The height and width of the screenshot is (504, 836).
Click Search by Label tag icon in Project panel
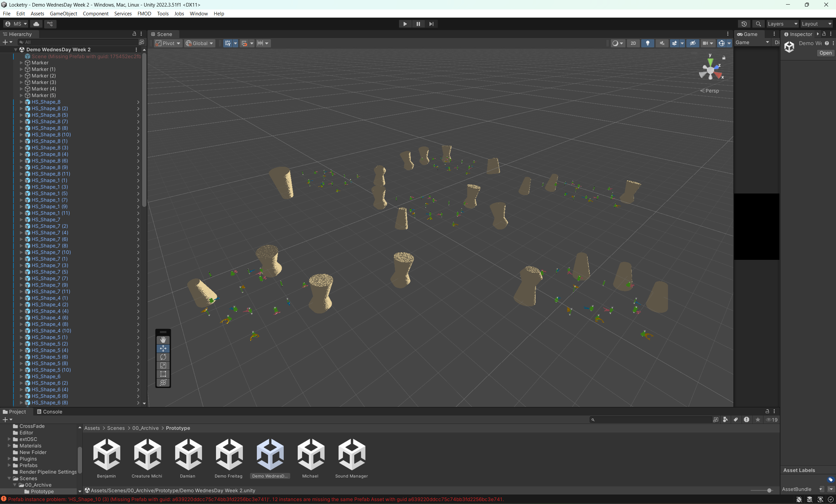pyautogui.click(x=736, y=420)
